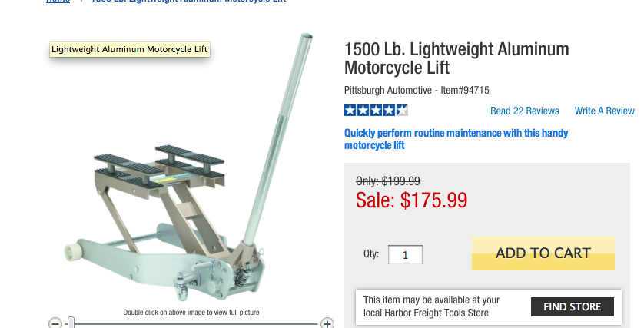Click the Sale: $175.99 price text
Image resolution: width=644 pixels, height=328 pixels.
411,200
